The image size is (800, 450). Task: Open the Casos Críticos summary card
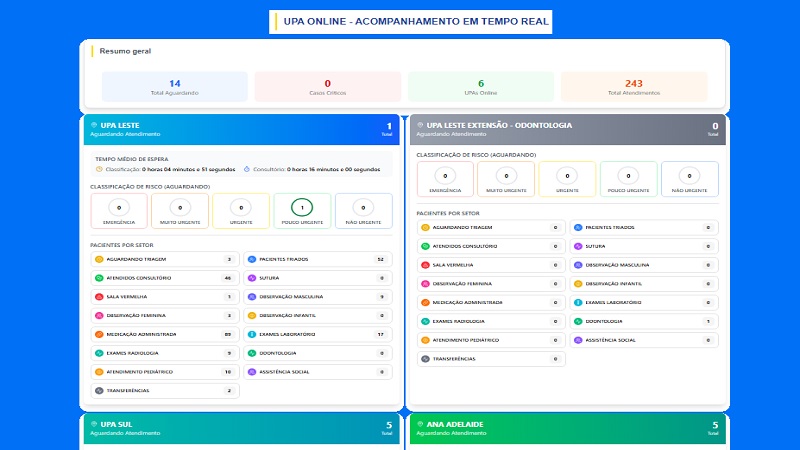tap(328, 87)
